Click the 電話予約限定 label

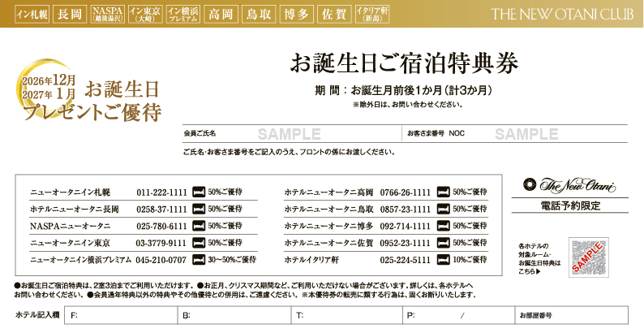coord(570,205)
